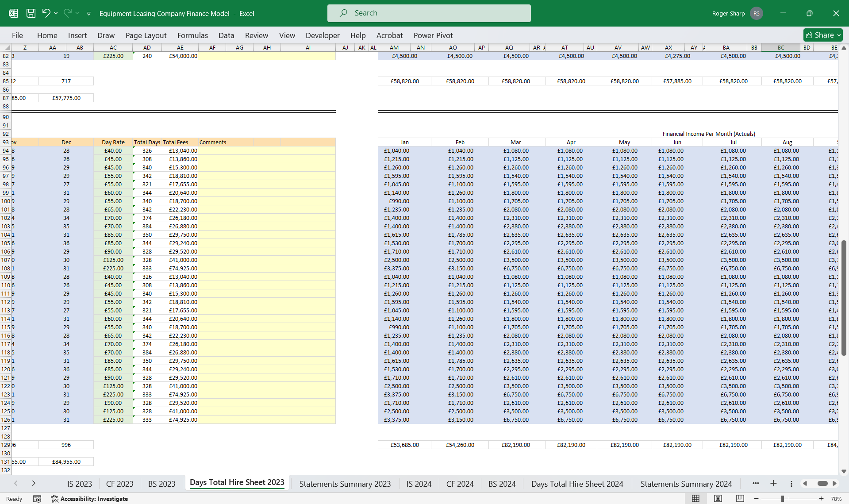Zoom out with minus button
This screenshot has width=849, height=504.
(757, 499)
